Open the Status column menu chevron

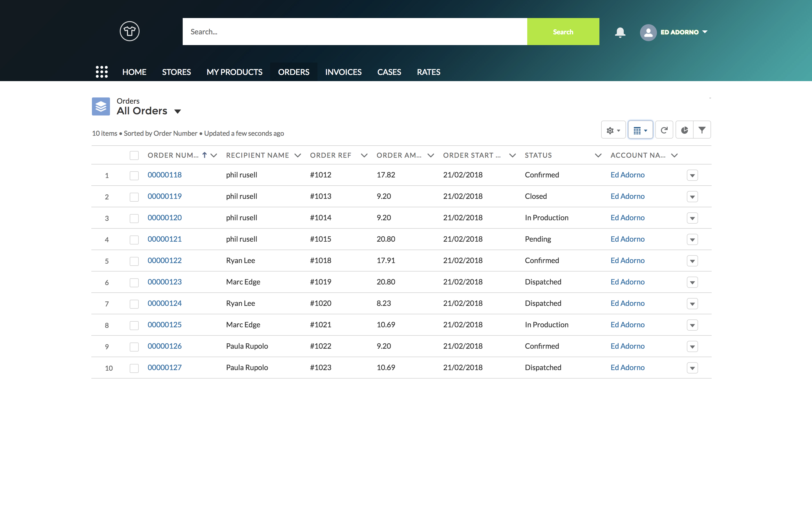(x=598, y=155)
